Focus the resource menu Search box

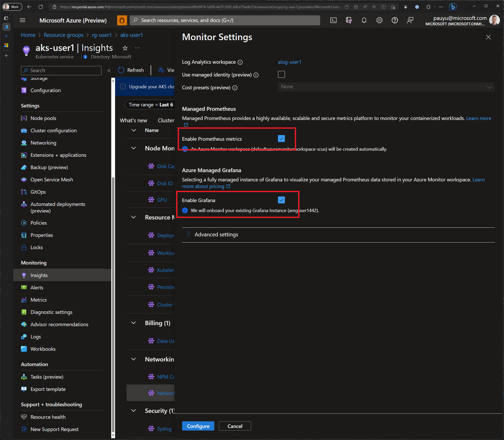pyautogui.click(x=61, y=70)
